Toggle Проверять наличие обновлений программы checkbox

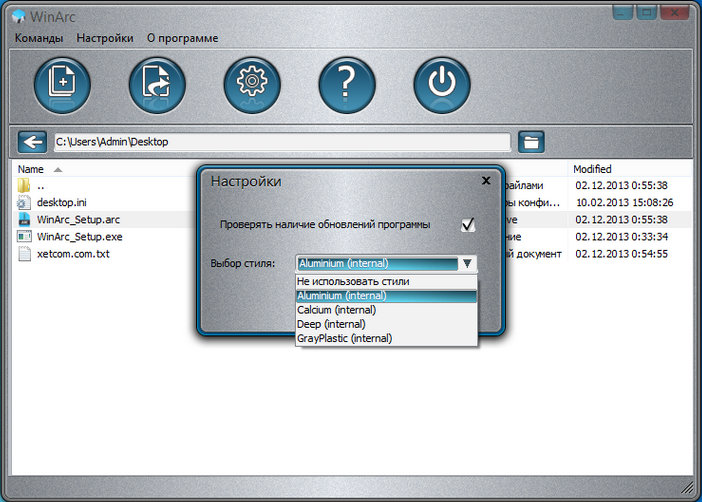pyautogui.click(x=468, y=224)
